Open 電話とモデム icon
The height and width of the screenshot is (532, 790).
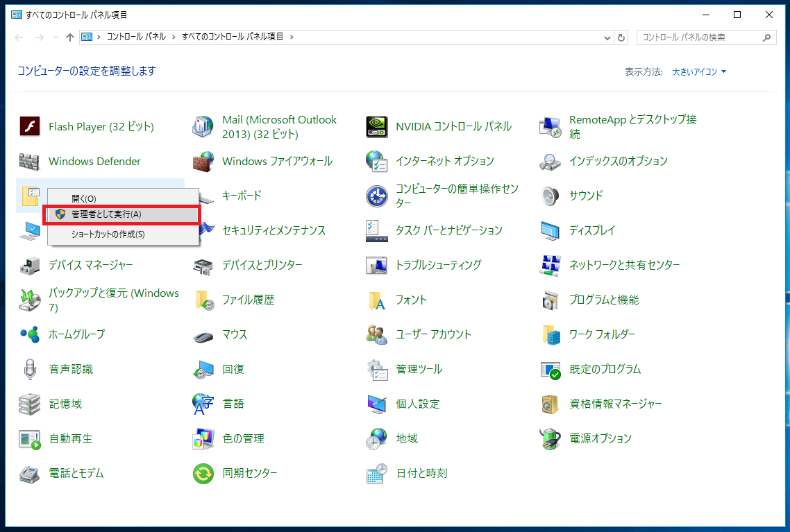coord(30,473)
